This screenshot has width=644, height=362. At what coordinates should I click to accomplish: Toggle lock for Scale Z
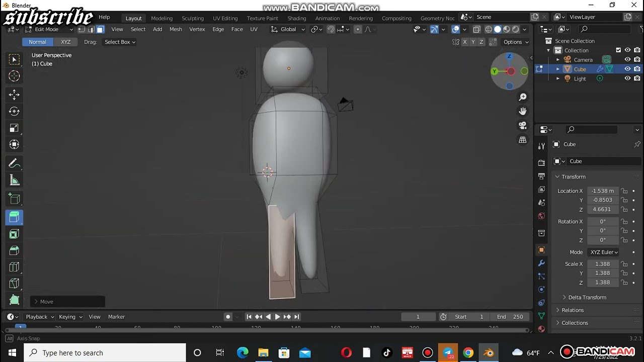coord(624,283)
